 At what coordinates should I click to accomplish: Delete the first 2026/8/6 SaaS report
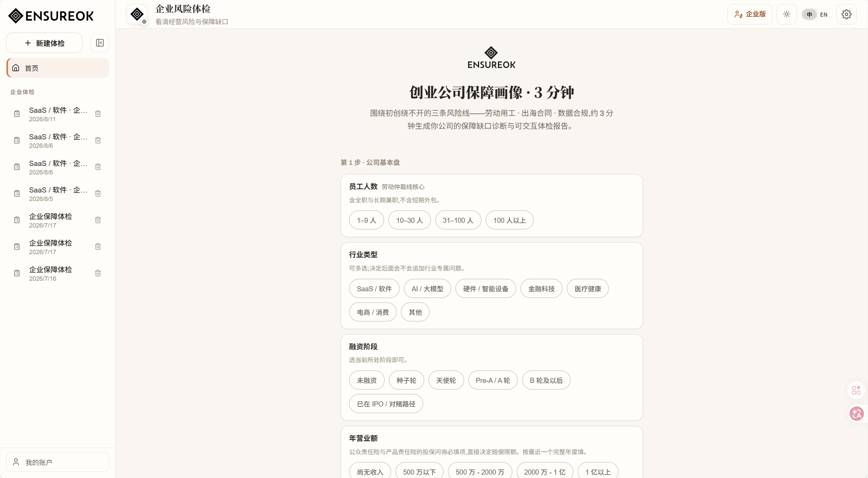tap(98, 140)
